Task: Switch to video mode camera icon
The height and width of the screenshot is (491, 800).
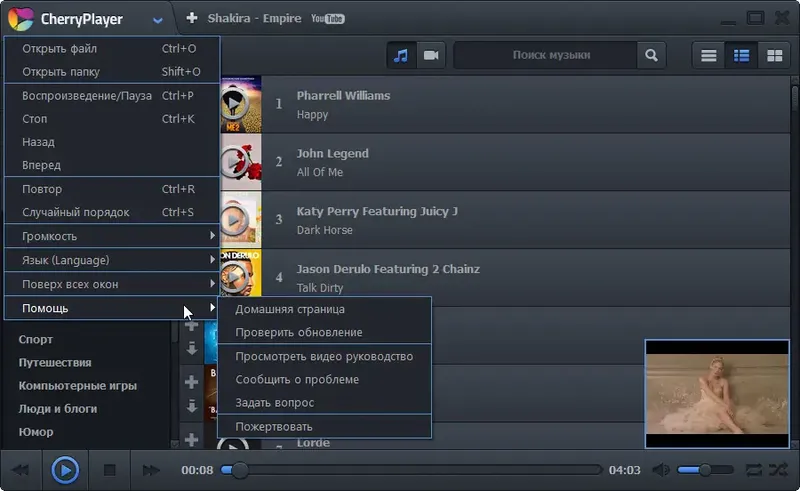Action: (x=431, y=55)
